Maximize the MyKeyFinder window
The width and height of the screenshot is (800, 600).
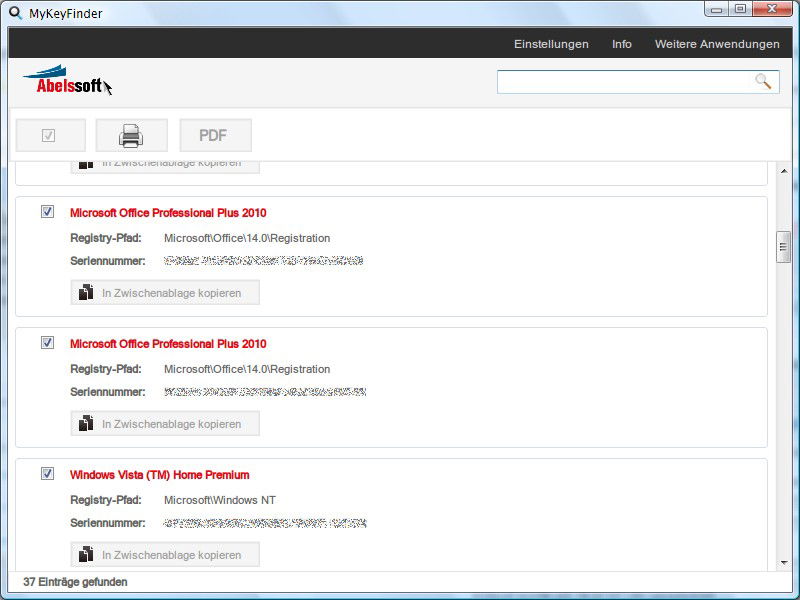740,9
